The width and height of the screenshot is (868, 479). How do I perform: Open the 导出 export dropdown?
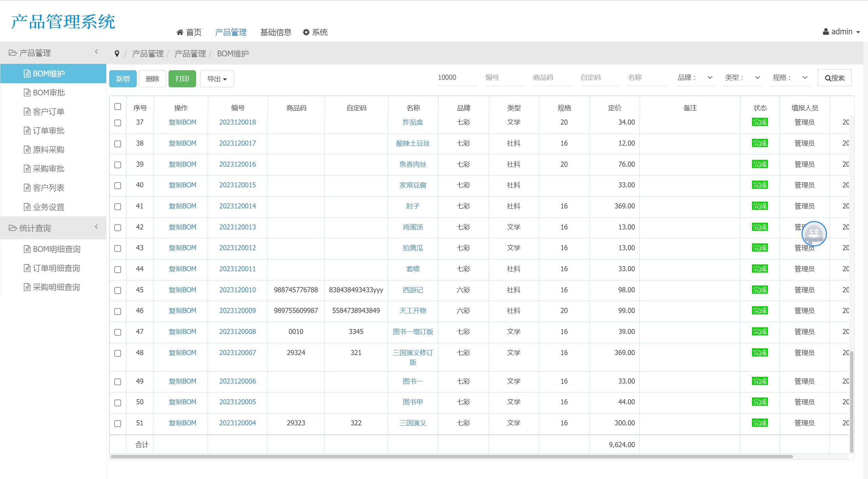coord(217,79)
